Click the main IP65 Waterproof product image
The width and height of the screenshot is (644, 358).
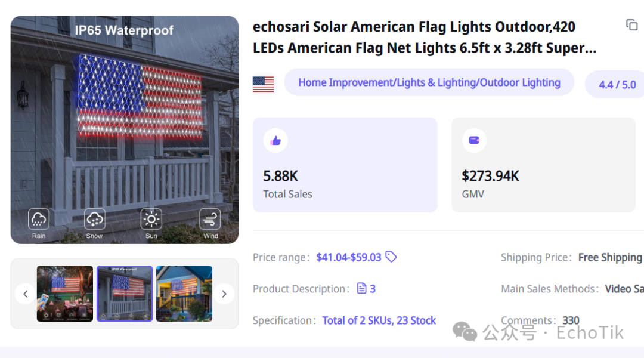(125, 130)
